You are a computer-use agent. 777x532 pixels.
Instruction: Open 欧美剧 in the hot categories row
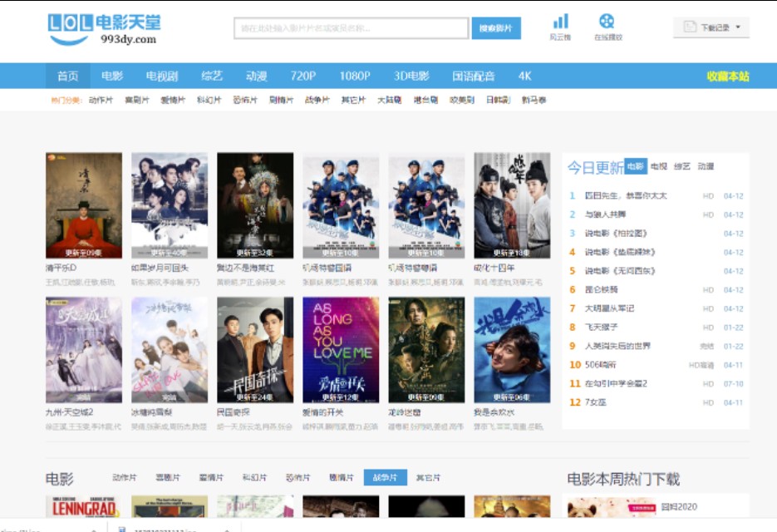coord(462,100)
